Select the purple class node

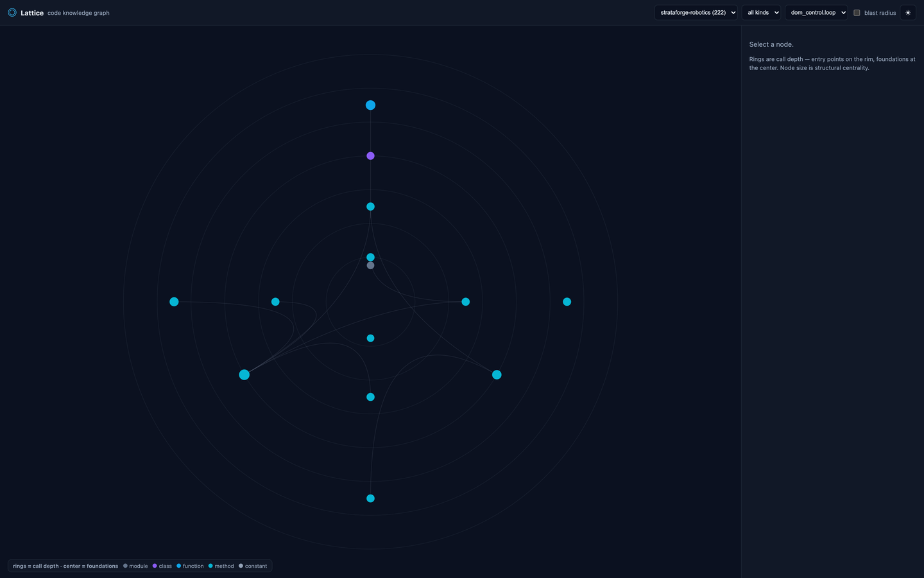click(x=370, y=156)
